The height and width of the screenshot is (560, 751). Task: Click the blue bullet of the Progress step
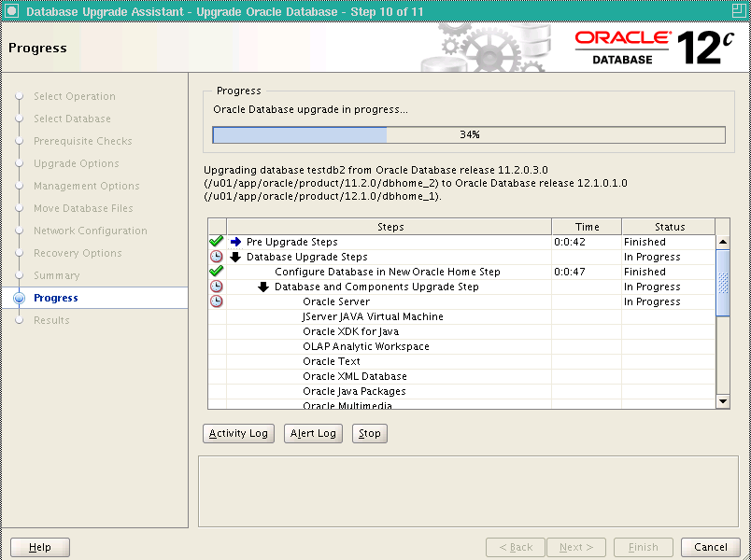(20, 298)
